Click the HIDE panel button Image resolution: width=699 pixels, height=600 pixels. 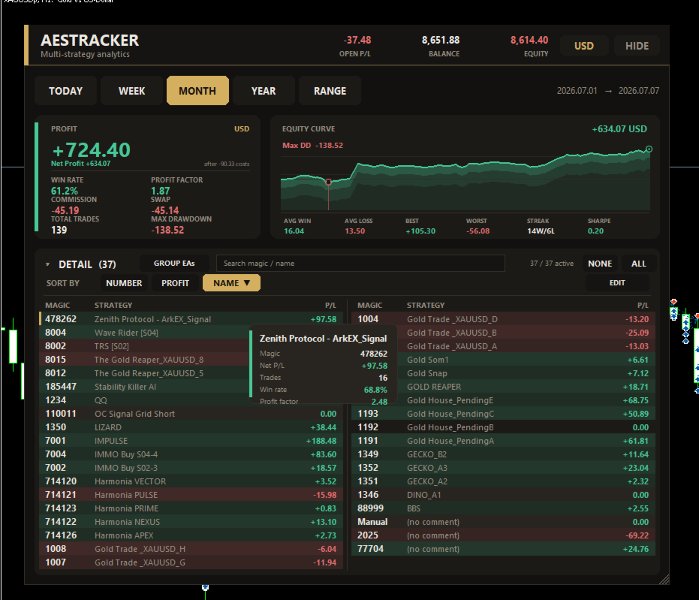tap(637, 46)
